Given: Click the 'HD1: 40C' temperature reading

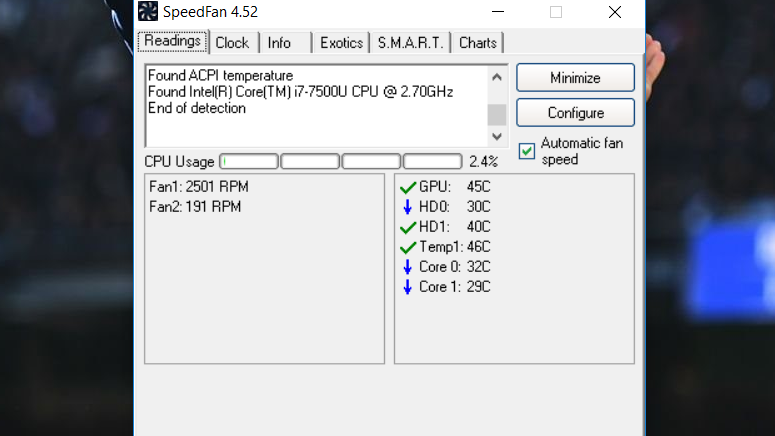Looking at the screenshot, I should tap(455, 227).
